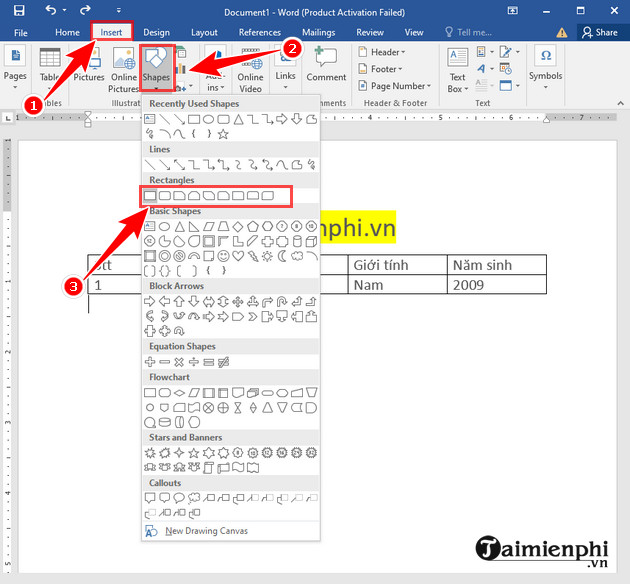Open the Symbols dropdown
This screenshot has width=630, height=584.
(x=545, y=69)
